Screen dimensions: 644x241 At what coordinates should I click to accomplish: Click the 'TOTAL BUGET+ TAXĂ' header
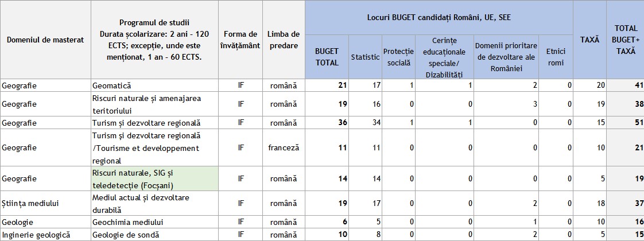(626, 40)
